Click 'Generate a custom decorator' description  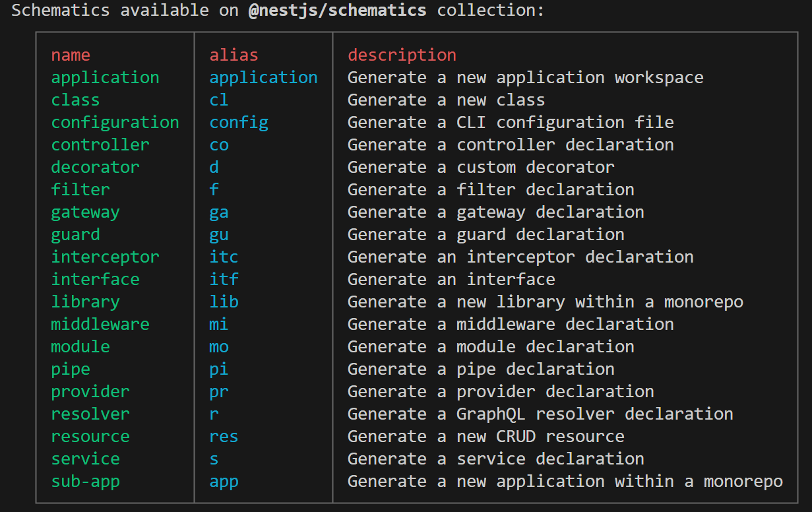tap(481, 168)
